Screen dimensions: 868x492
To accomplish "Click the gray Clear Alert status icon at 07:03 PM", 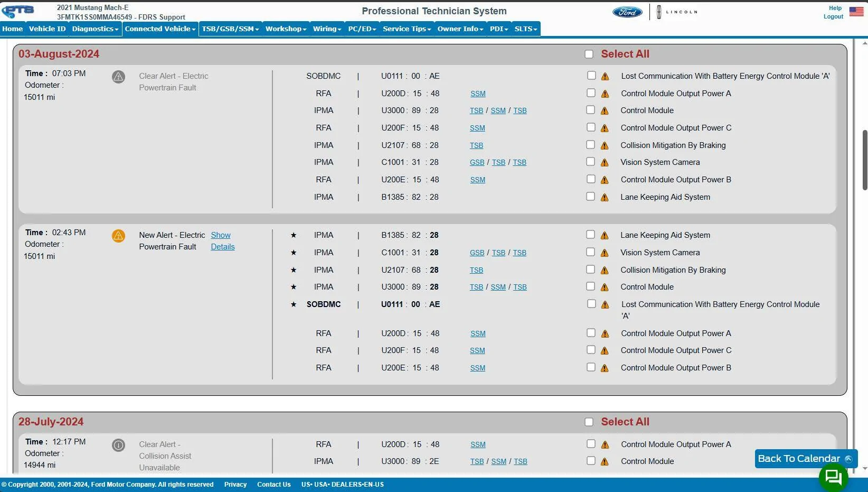I will pyautogui.click(x=118, y=77).
